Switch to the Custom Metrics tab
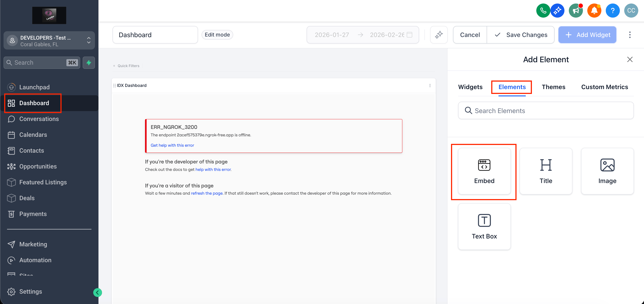This screenshot has width=644, height=304. point(604,87)
